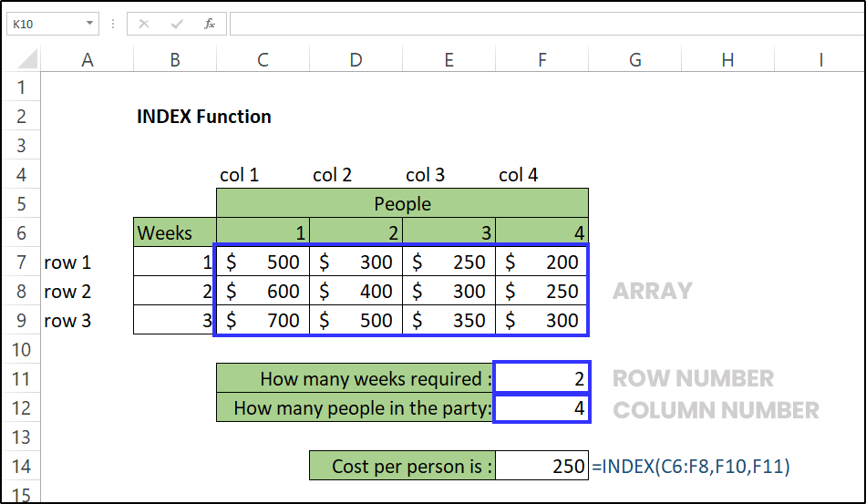This screenshot has height=504, width=866.
Task: Click the 'People' merged header cell
Action: point(402,204)
